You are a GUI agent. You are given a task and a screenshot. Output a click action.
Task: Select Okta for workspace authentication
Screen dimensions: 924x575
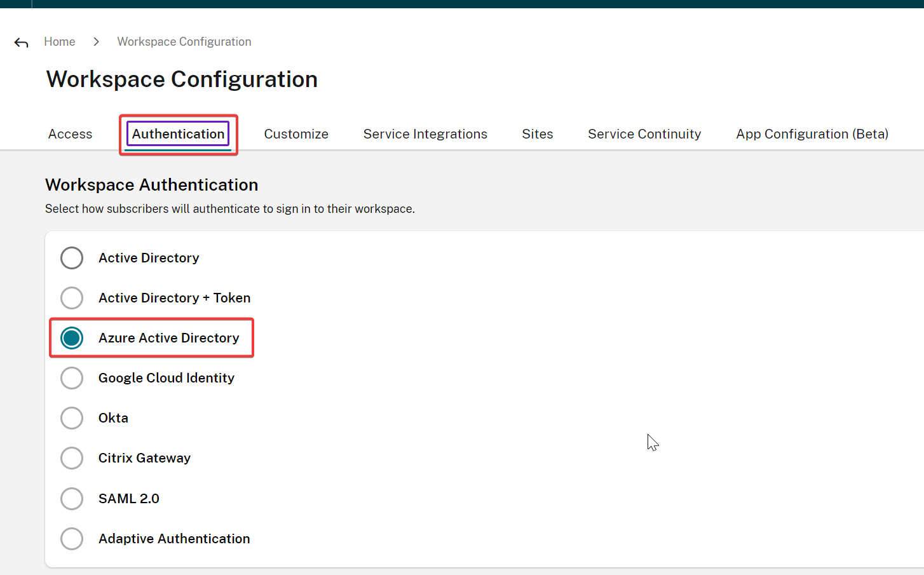click(72, 418)
